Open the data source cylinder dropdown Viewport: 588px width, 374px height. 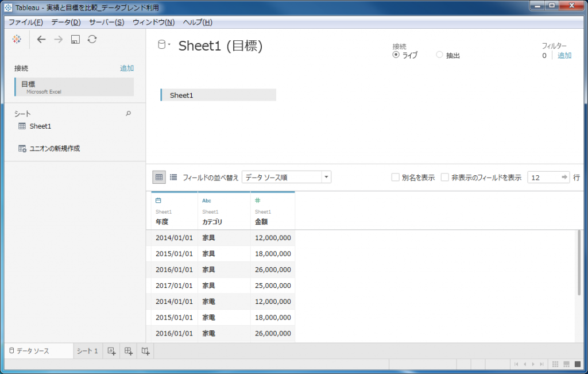[164, 45]
